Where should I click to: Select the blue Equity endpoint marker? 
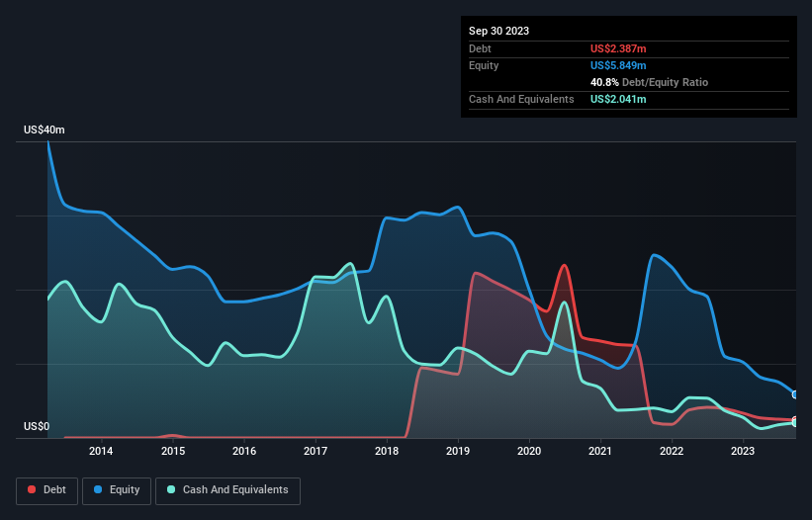pyautogui.click(x=795, y=394)
